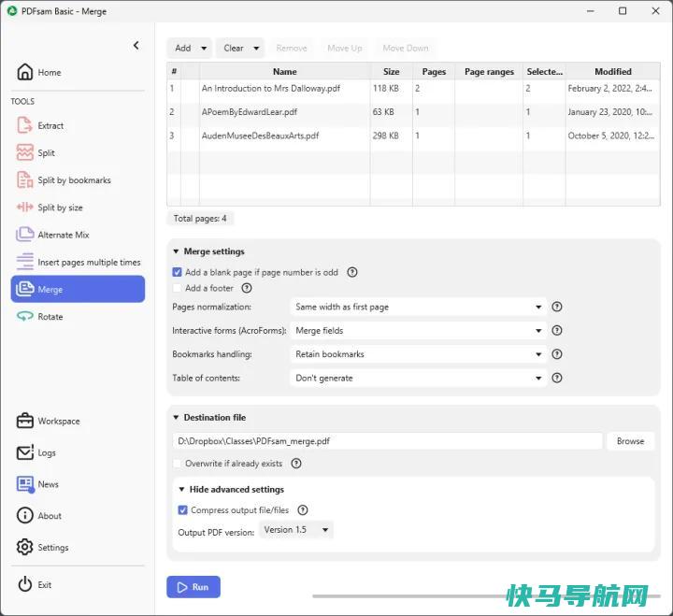Viewport: 673px width, 616px height.
Task: Click the Move Up button
Action: tap(345, 48)
